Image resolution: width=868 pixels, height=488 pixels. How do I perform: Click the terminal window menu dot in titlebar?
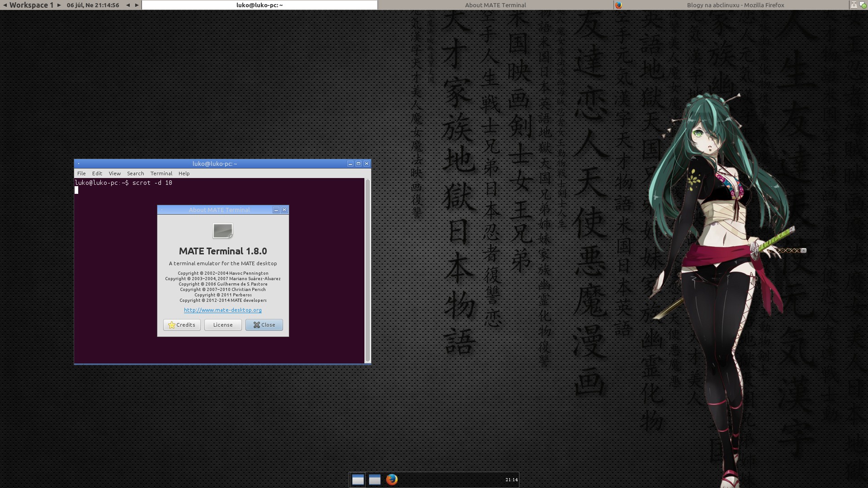[x=79, y=164]
